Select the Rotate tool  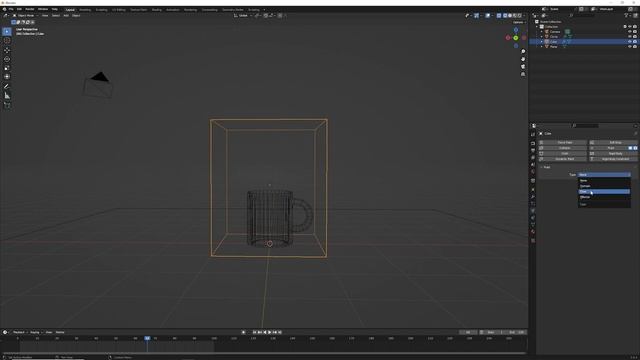(7, 59)
